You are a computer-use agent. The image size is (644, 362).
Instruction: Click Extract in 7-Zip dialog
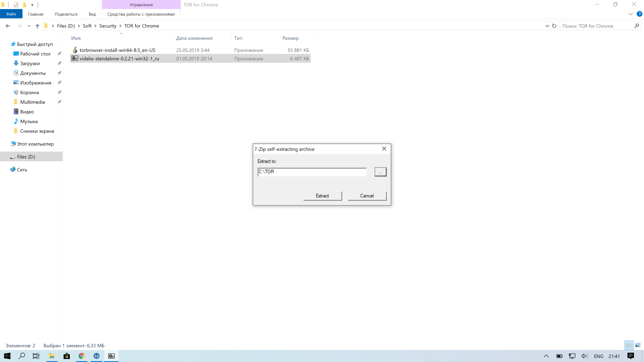[x=322, y=196]
